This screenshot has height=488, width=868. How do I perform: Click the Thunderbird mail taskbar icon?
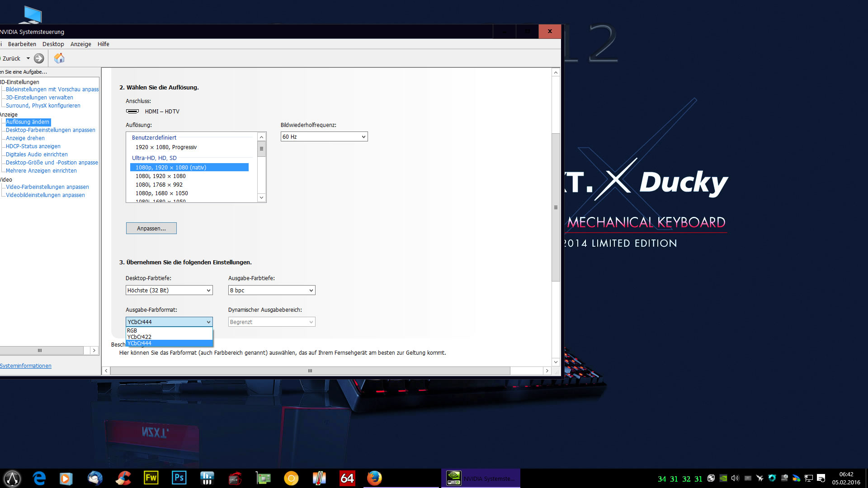[x=95, y=478]
